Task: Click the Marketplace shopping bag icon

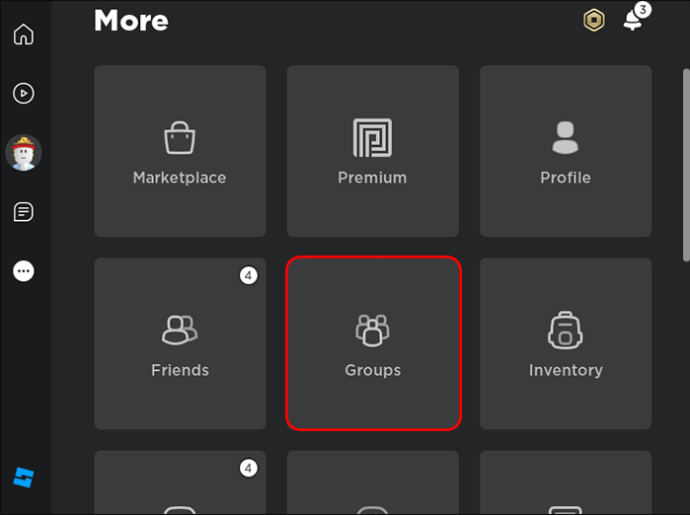Action: coord(180,138)
